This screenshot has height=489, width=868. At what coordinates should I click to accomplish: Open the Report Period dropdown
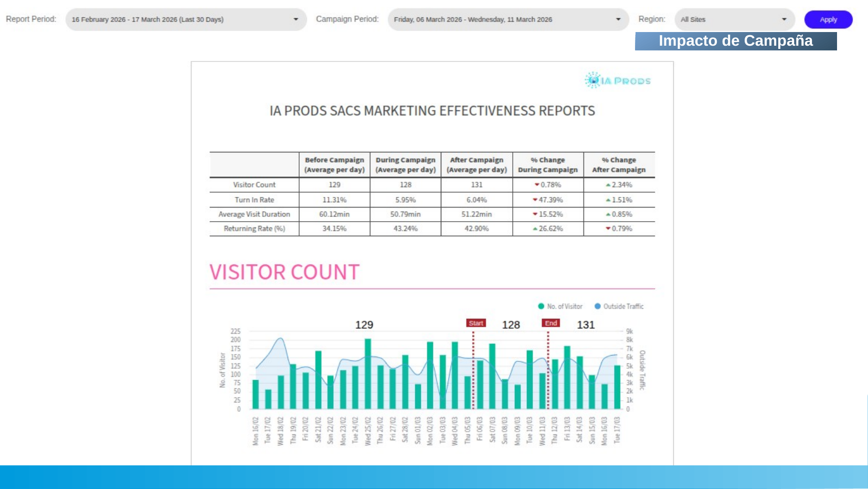pos(186,19)
